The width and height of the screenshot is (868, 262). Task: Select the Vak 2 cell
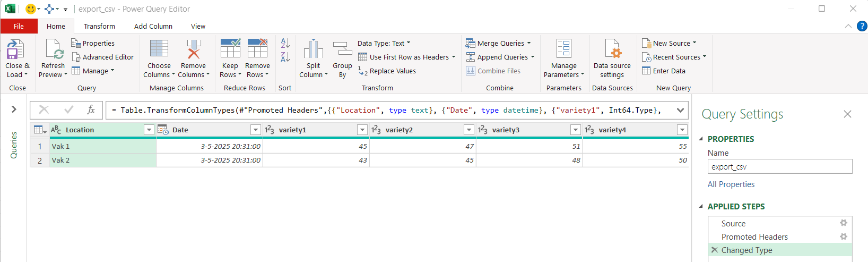(x=103, y=160)
